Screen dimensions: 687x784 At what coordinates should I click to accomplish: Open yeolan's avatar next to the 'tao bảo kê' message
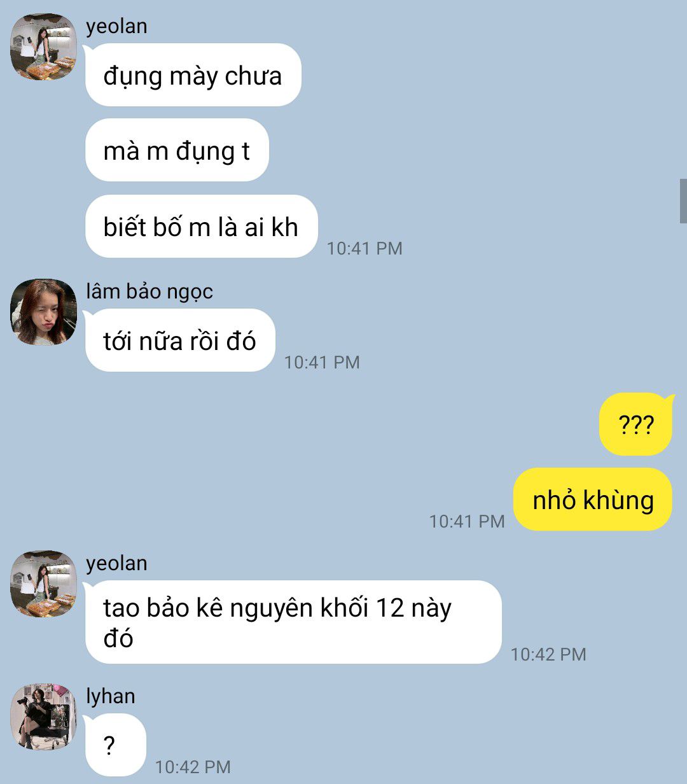pos(43,584)
